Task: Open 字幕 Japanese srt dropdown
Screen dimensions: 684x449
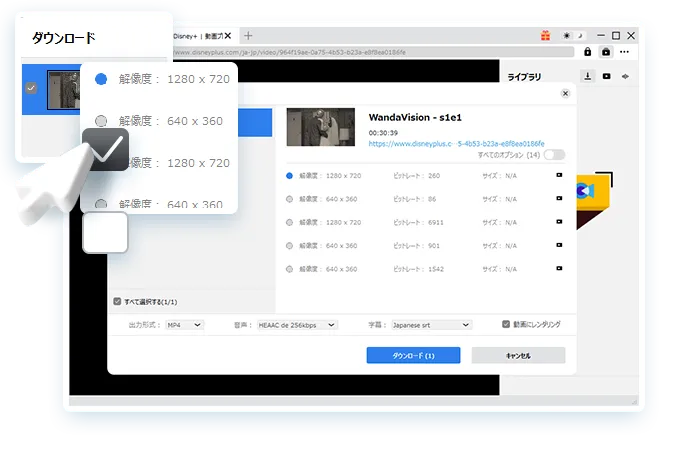Action: point(431,325)
